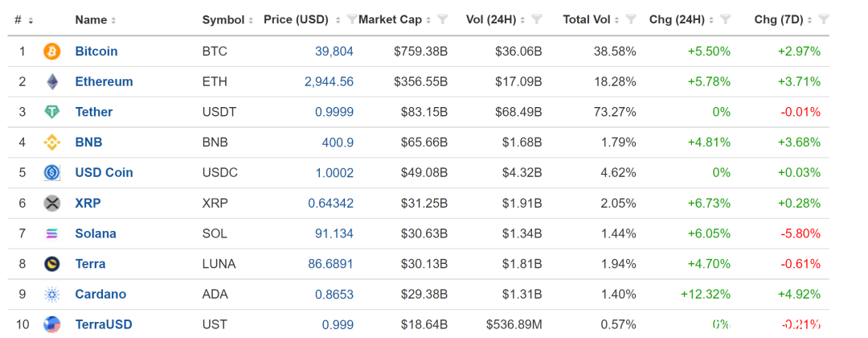
Task: Open the BNB name link
Action: tap(88, 142)
